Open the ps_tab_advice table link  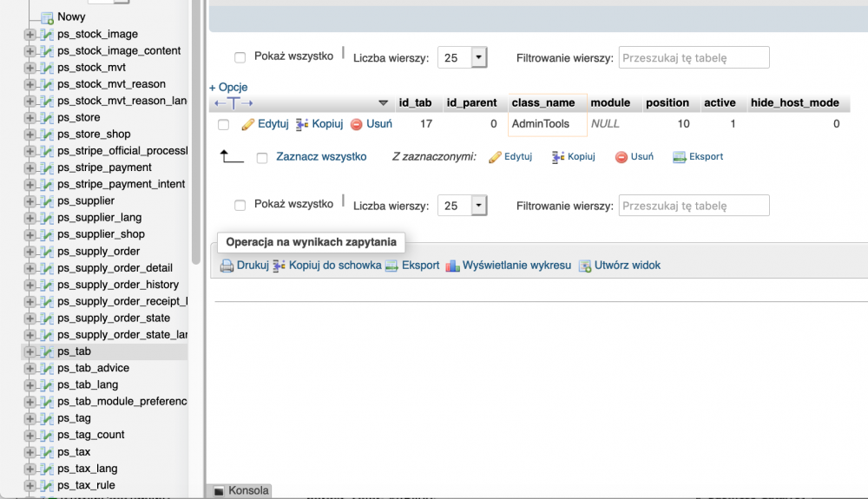click(93, 369)
